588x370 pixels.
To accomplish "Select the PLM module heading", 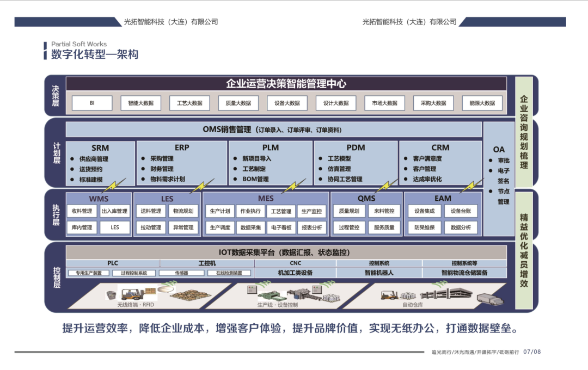I will pyautogui.click(x=271, y=147).
